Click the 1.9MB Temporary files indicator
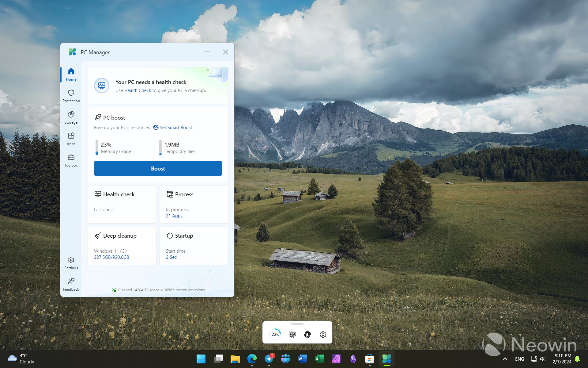This screenshot has height=368, width=588. (x=178, y=148)
